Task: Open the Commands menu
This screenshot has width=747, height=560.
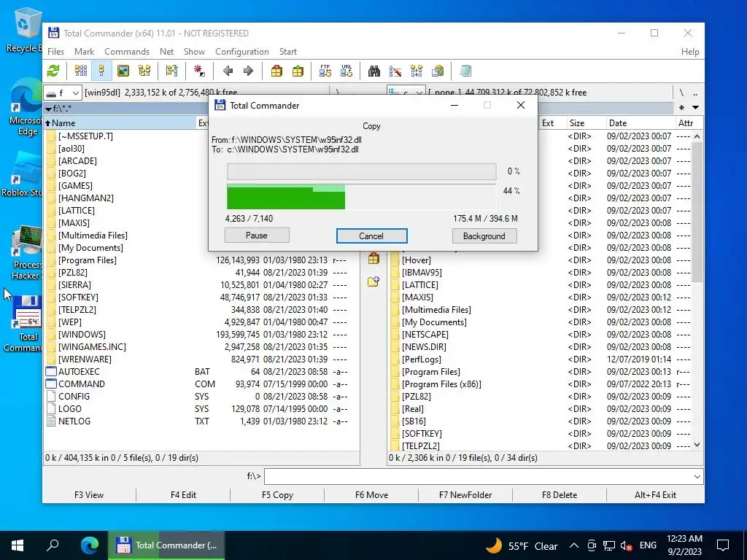Action: tap(127, 52)
